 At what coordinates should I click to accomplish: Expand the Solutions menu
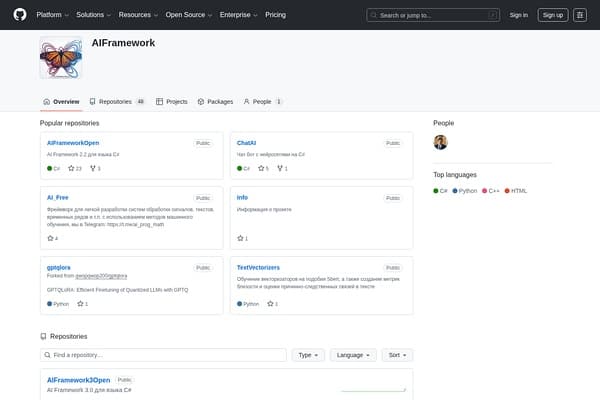pyautogui.click(x=93, y=15)
